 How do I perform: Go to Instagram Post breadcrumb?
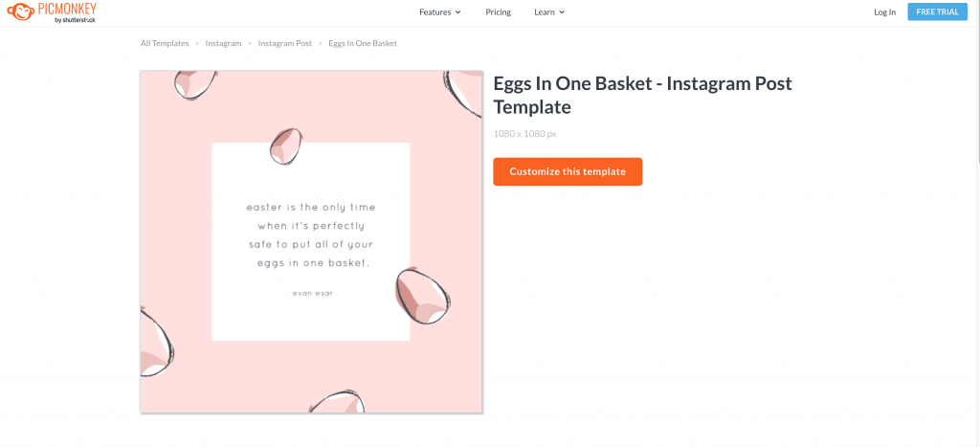(x=285, y=44)
